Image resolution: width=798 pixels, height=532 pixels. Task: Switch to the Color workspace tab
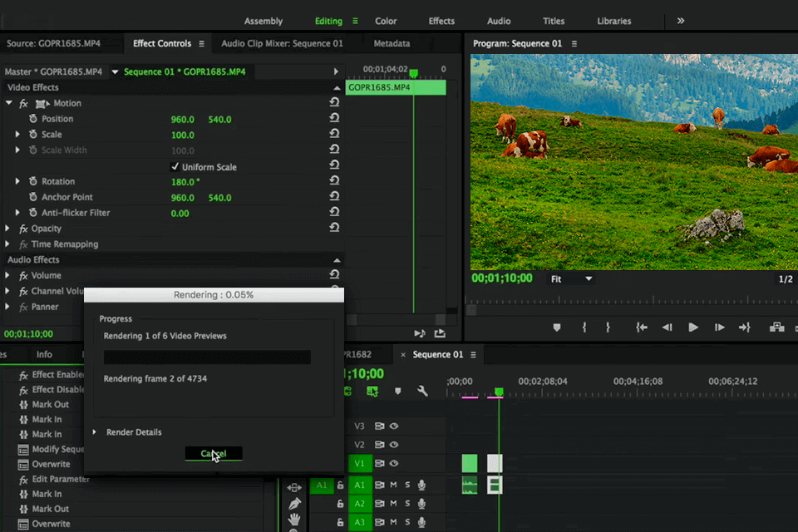click(386, 21)
